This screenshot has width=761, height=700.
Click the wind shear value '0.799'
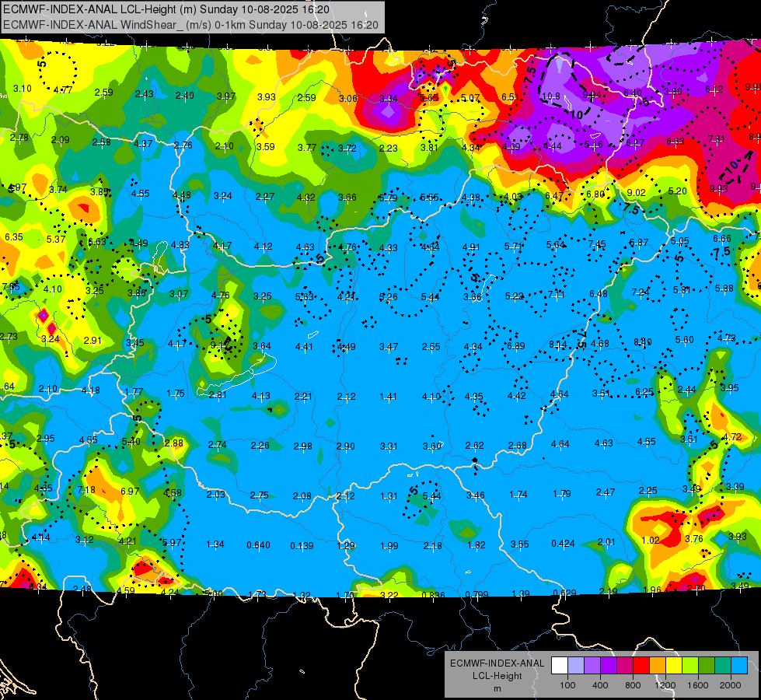click(x=476, y=594)
